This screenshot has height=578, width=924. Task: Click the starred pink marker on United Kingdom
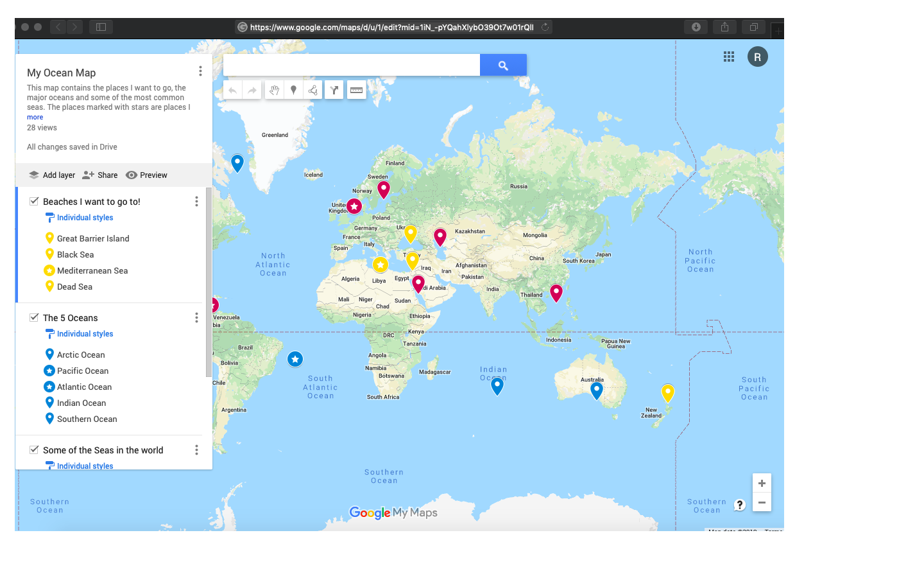point(354,206)
